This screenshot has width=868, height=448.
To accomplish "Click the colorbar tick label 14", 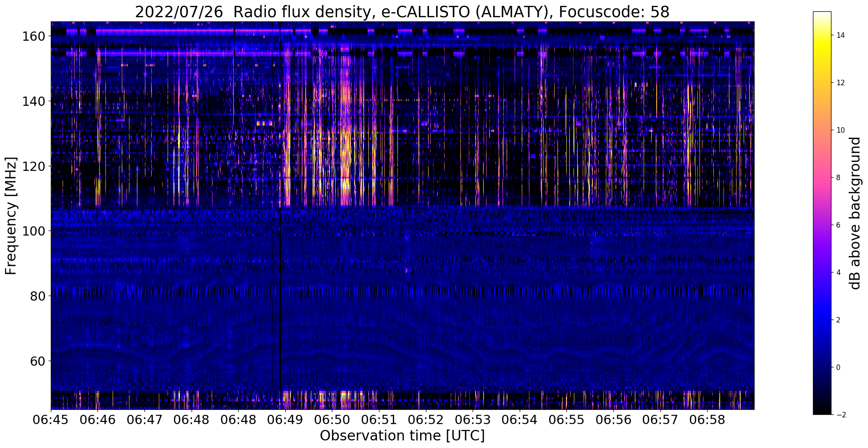I will tap(841, 35).
